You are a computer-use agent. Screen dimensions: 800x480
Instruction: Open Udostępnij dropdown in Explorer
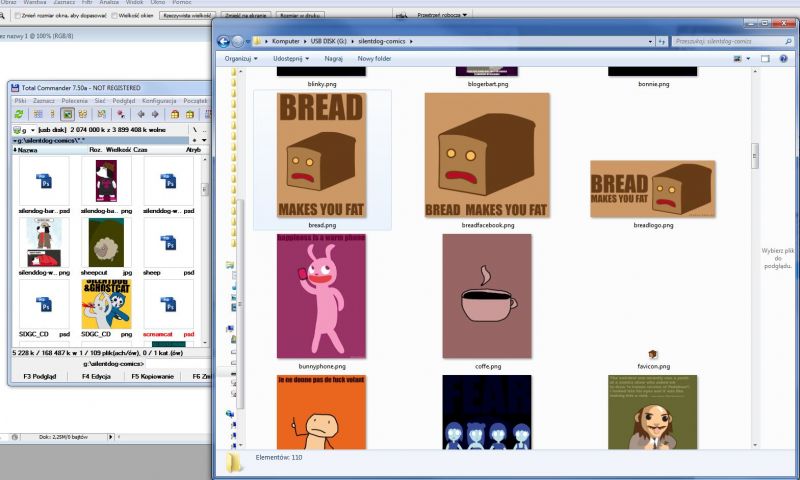291,59
